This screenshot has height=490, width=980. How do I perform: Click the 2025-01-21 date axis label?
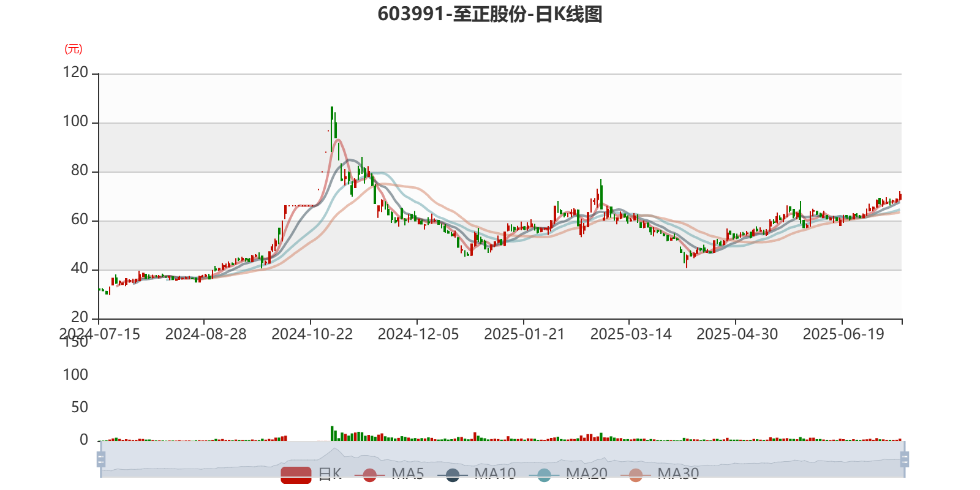524,334
